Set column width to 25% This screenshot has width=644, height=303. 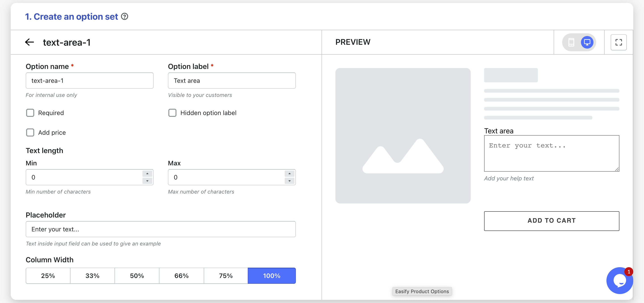[48, 276]
